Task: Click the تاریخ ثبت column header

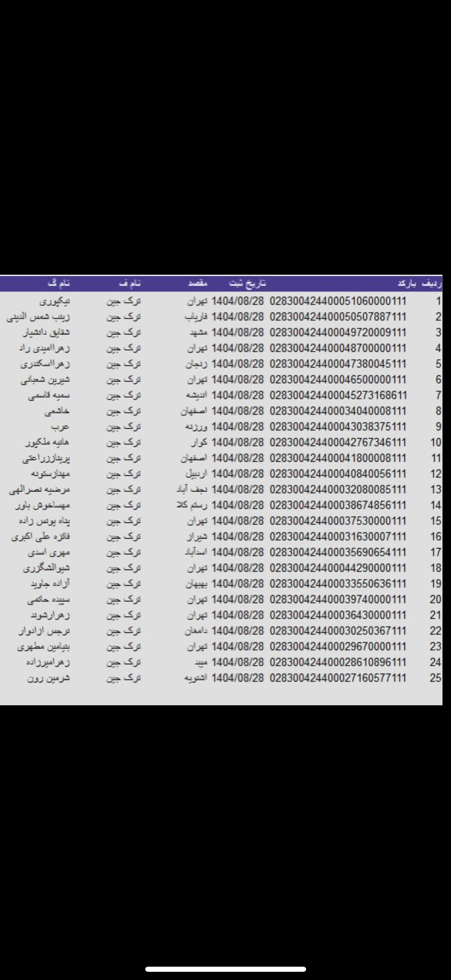Action: pyautogui.click(x=248, y=283)
